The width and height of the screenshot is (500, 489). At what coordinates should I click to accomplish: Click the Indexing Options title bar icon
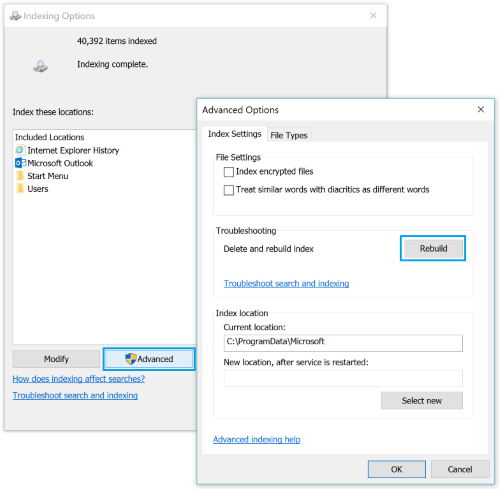[15, 16]
